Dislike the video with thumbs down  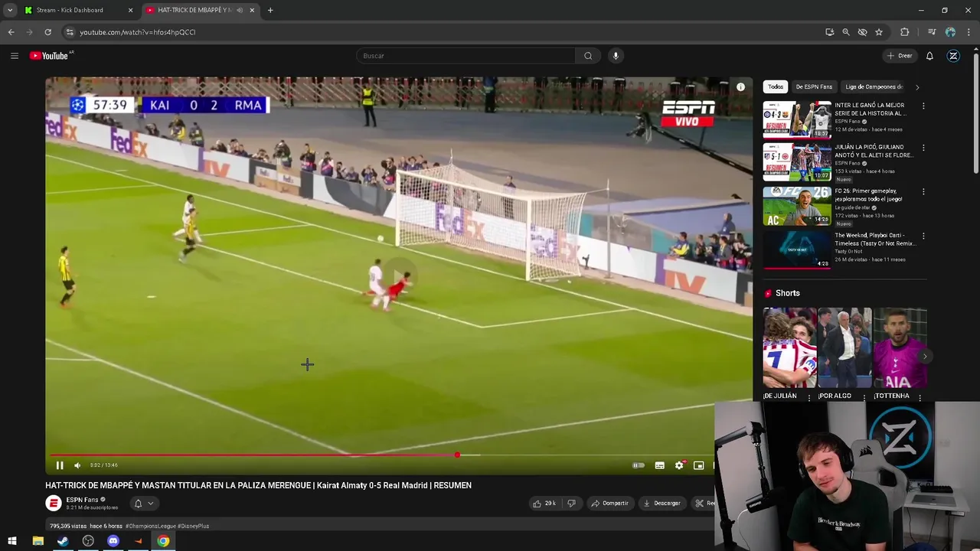tap(571, 504)
